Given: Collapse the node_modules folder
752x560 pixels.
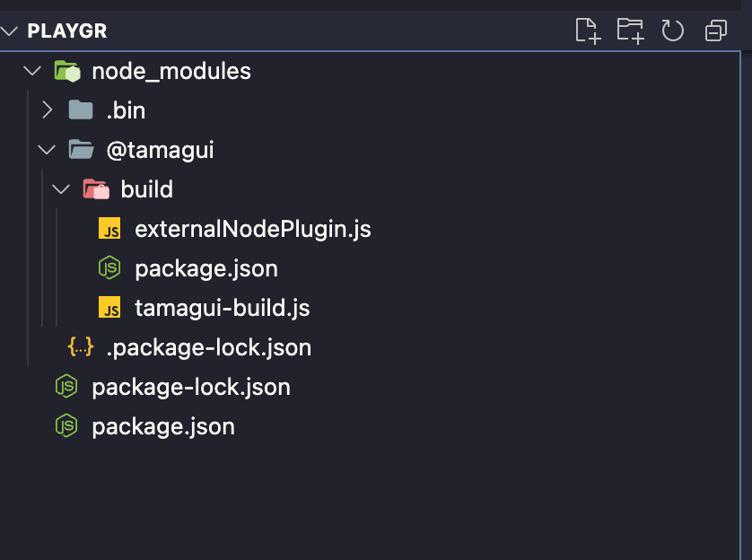Looking at the screenshot, I should point(32,70).
